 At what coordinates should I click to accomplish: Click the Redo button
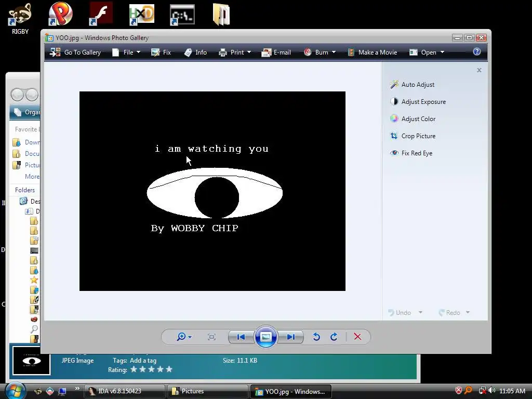[x=449, y=312]
